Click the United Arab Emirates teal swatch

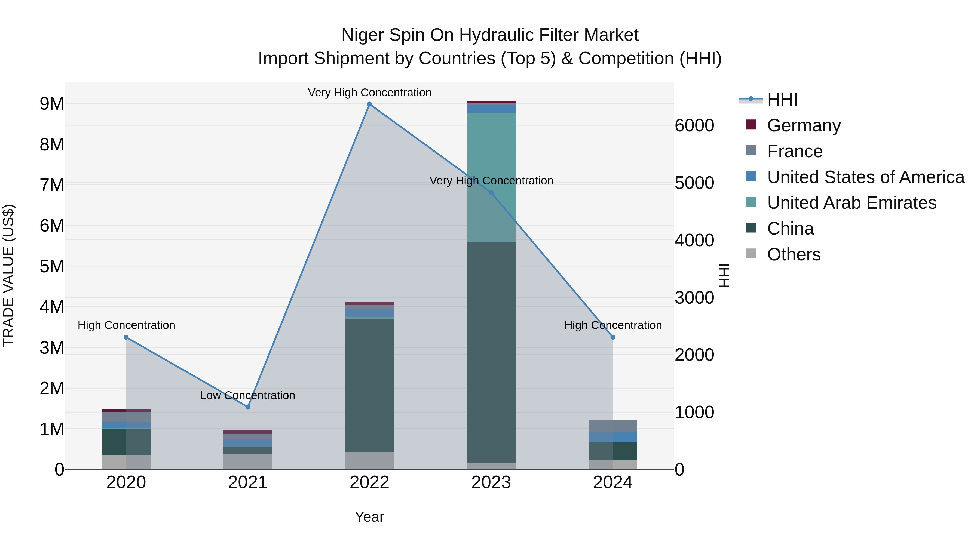click(751, 202)
